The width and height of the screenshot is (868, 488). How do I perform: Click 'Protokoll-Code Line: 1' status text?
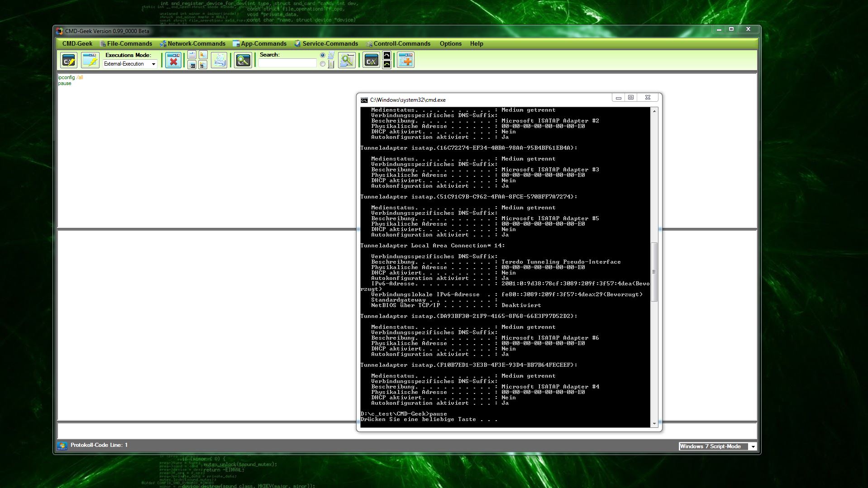tap(99, 445)
